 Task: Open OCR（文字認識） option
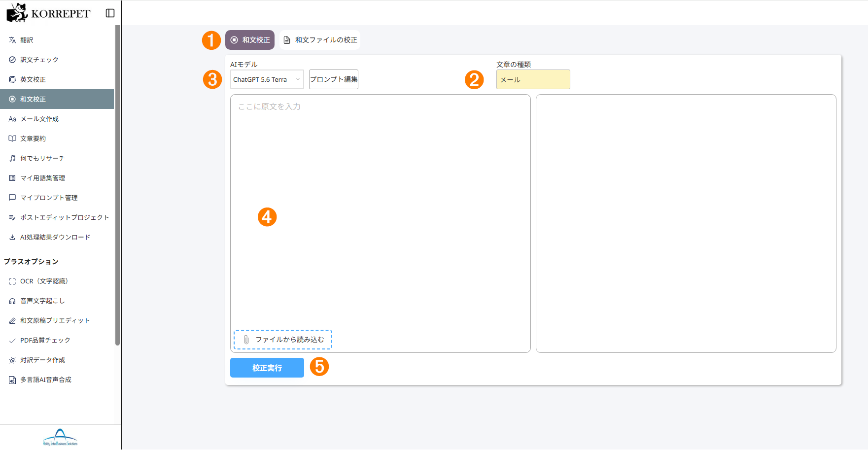57,281
